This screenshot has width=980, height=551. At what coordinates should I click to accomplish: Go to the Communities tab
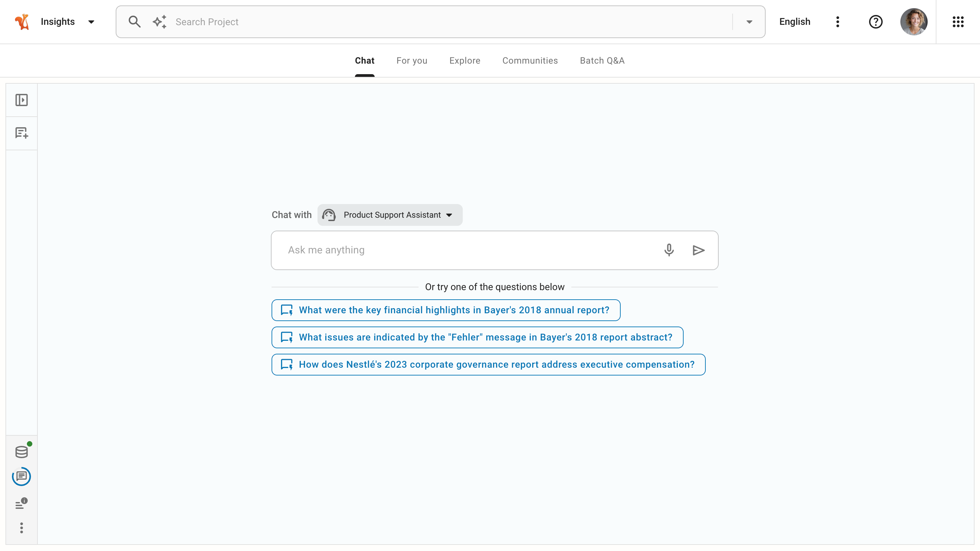[x=529, y=61]
